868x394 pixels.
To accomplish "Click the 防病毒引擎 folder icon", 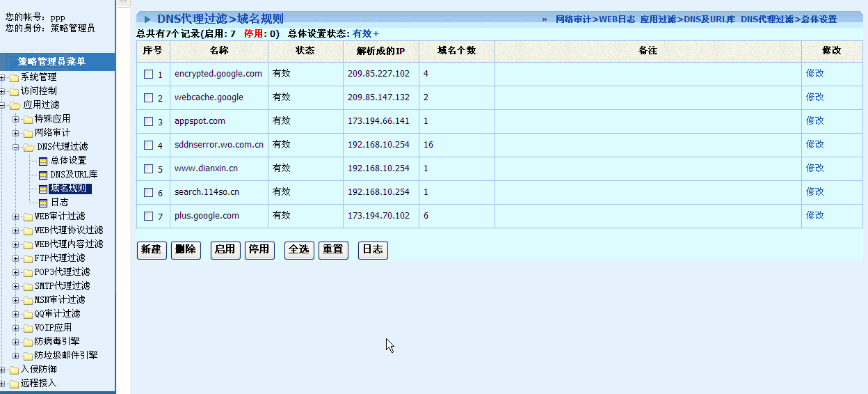I will [x=28, y=342].
